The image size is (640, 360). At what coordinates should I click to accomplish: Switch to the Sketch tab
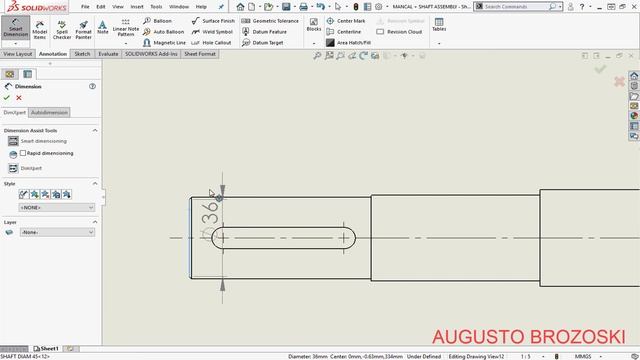pyautogui.click(x=82, y=54)
